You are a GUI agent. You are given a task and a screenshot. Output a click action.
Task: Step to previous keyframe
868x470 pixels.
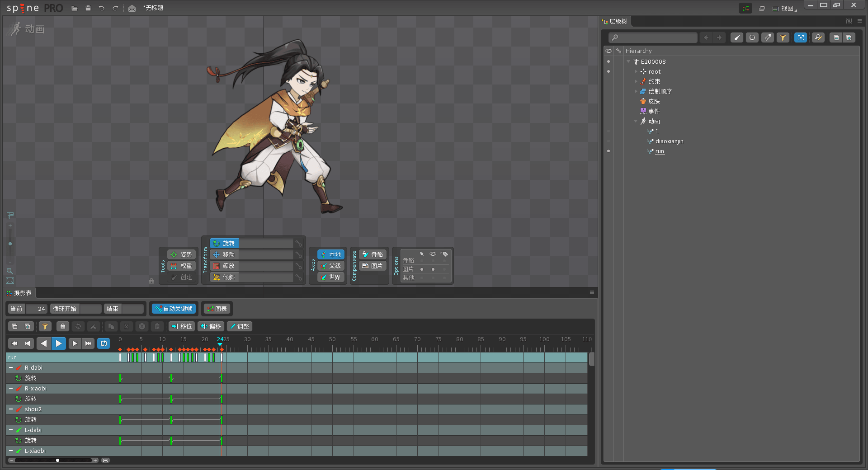(x=28, y=343)
